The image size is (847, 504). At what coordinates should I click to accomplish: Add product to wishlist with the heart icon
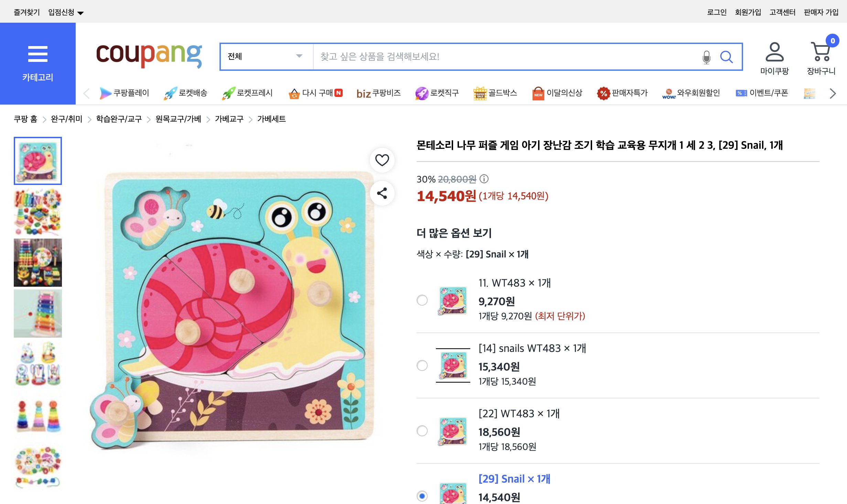(x=382, y=160)
